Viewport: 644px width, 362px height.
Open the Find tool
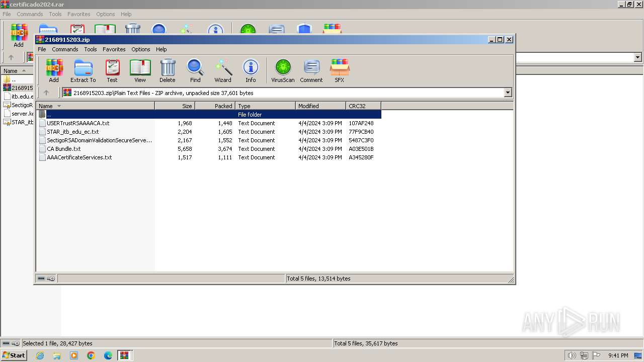pos(195,70)
